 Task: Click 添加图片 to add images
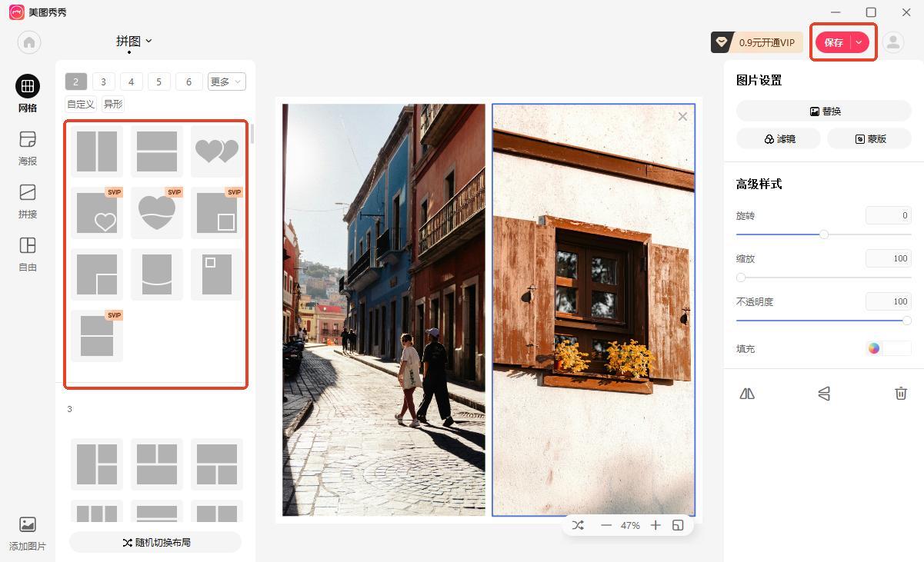point(28,534)
